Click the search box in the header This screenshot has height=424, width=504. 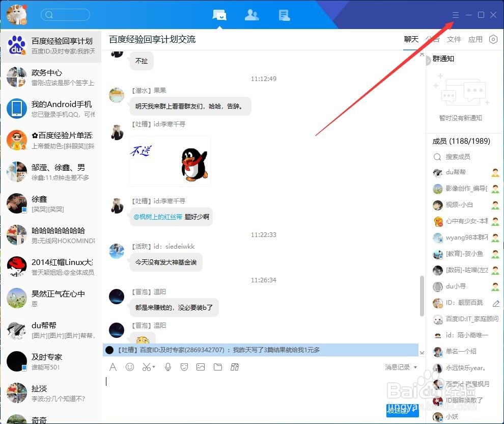pos(66,15)
